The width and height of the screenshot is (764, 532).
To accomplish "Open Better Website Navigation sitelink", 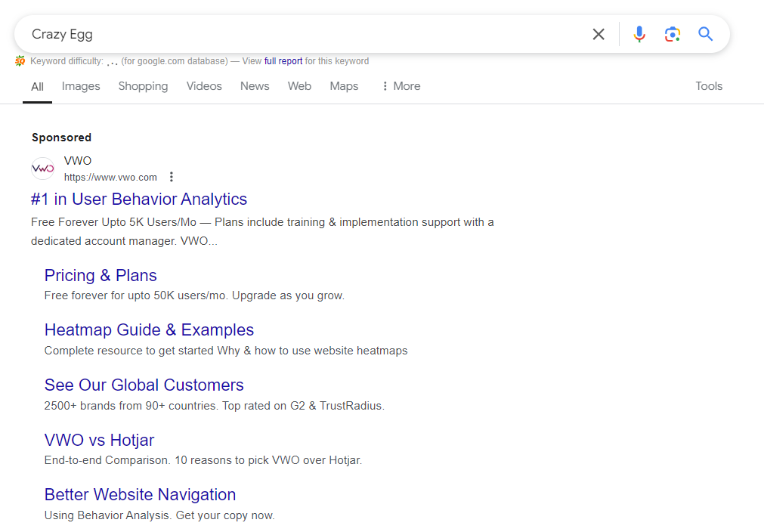I will tap(140, 494).
